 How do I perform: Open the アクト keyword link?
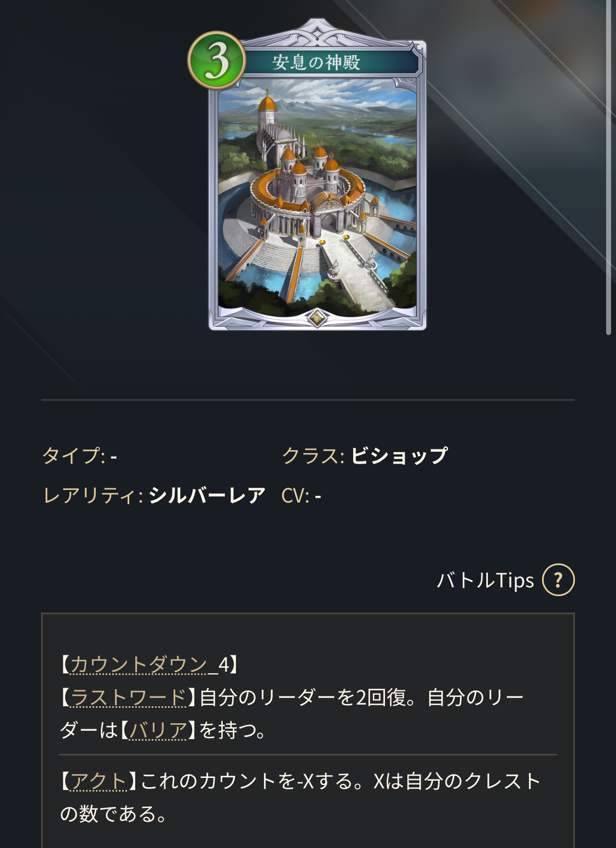[99, 781]
